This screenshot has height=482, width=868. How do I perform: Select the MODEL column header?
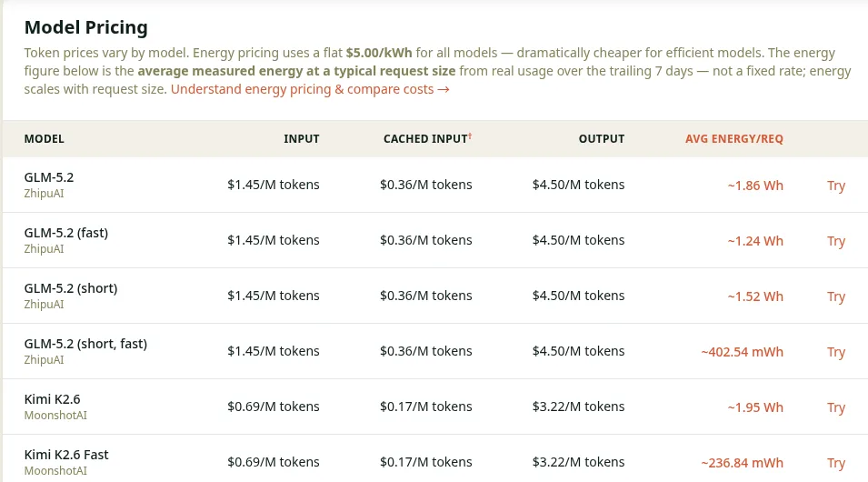(44, 139)
